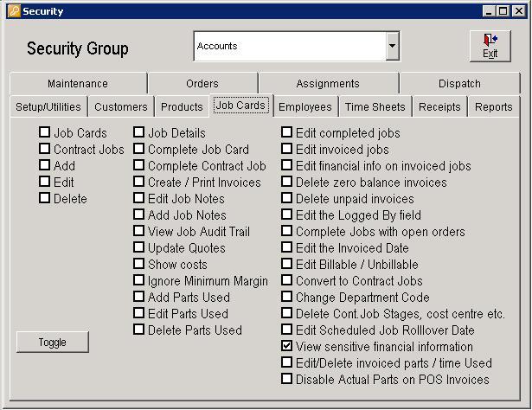Open the Time Sheets tab
The width and height of the screenshot is (532, 410).
(x=375, y=107)
